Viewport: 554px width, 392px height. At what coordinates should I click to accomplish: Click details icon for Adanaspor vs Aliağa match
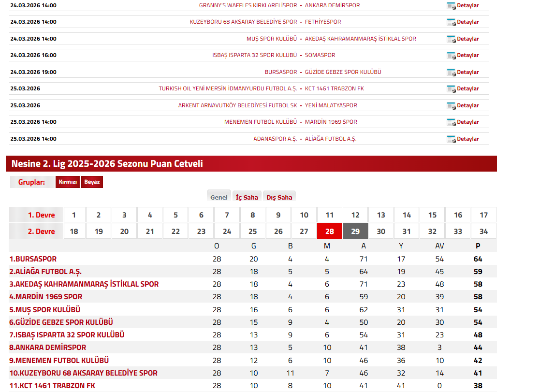451,139
